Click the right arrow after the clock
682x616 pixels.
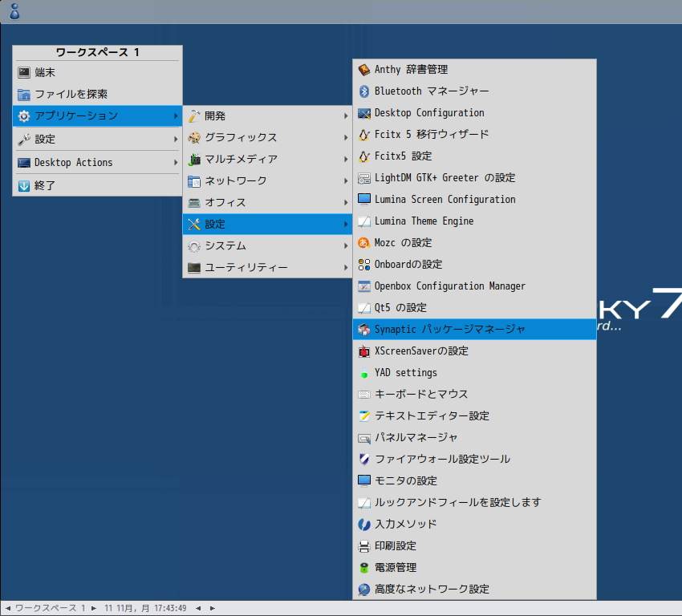(x=213, y=608)
